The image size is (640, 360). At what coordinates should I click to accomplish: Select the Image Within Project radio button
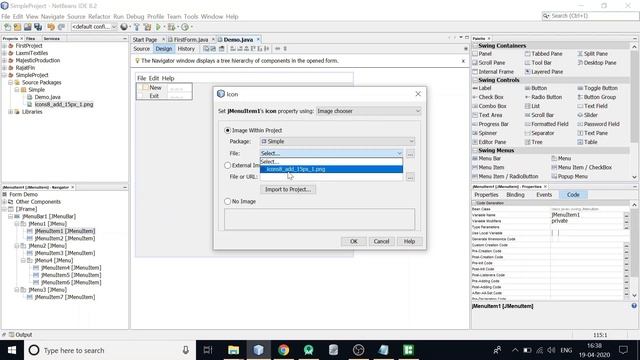click(227, 130)
